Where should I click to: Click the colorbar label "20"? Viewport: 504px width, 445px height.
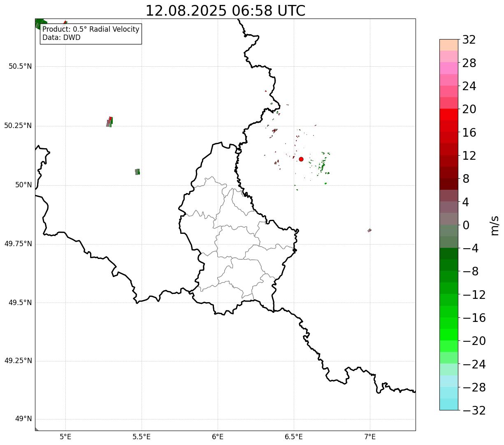(469, 109)
